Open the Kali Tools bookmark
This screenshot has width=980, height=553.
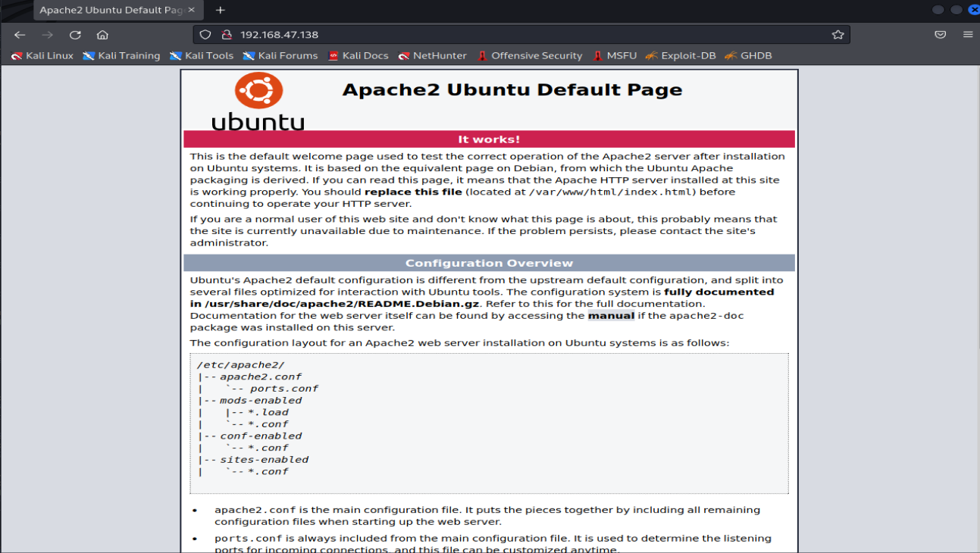(202, 55)
